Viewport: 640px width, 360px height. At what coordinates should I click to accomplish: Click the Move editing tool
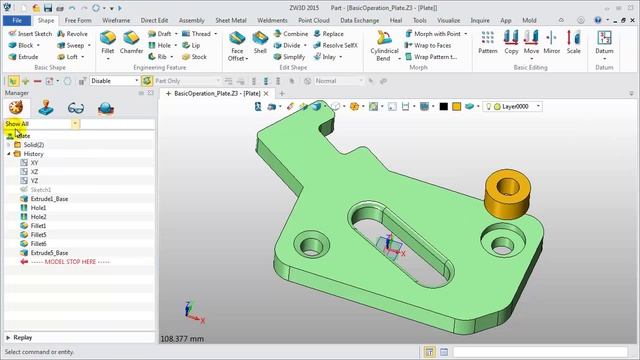[531, 42]
